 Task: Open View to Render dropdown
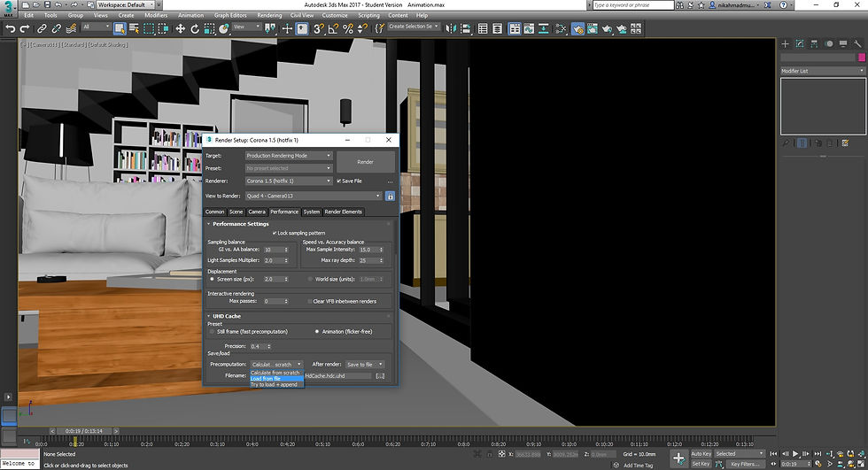coord(314,196)
